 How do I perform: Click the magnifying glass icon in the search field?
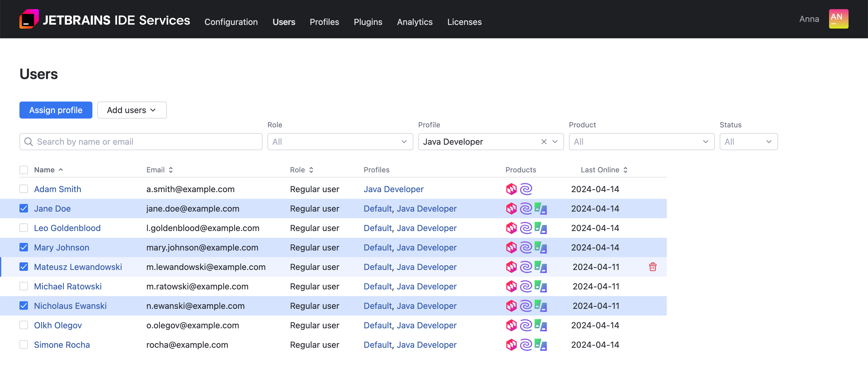pyautogui.click(x=28, y=142)
